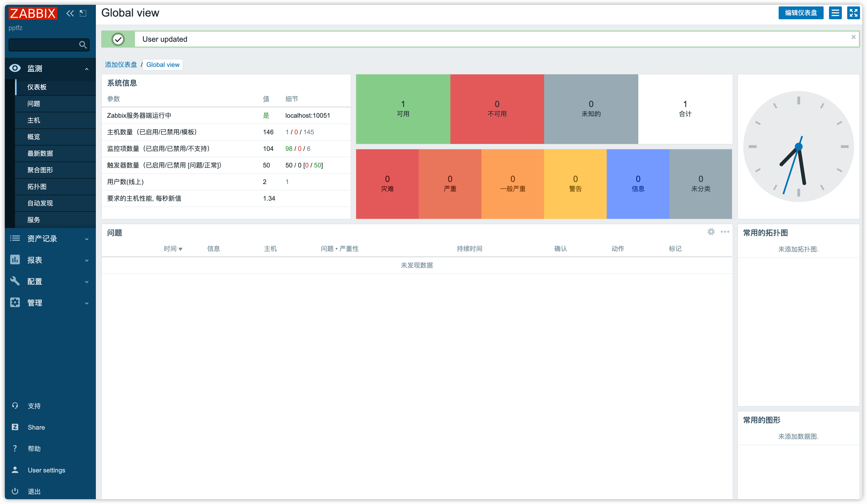Click the 未分类 severity tile
The image size is (867, 504).
700,184
